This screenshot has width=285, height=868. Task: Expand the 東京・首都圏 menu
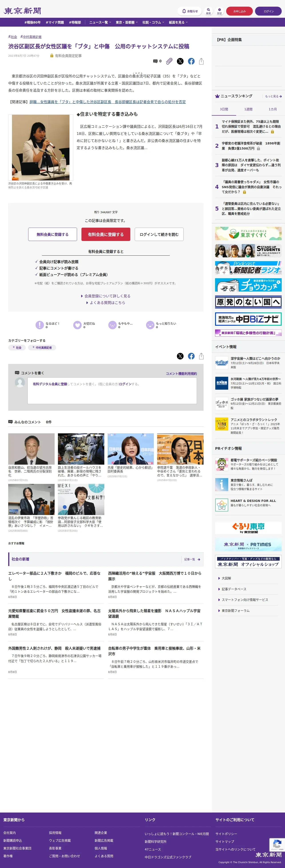(x=127, y=23)
